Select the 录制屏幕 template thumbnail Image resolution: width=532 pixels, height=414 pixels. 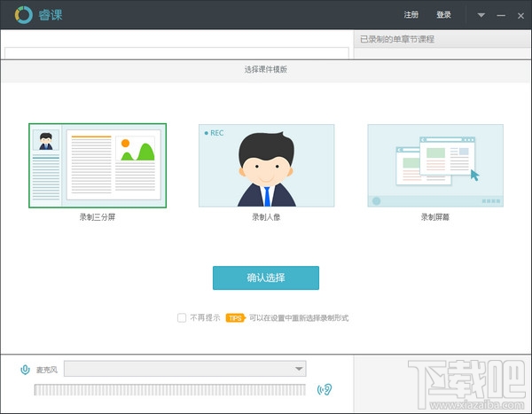click(435, 166)
